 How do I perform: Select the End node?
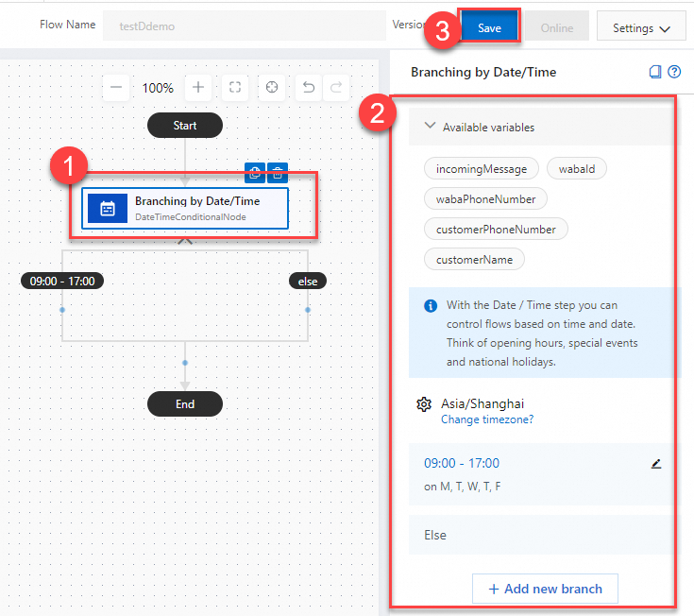click(185, 403)
